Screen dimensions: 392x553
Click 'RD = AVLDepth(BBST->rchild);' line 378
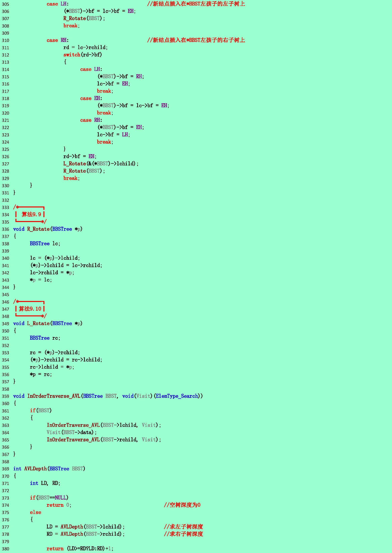pyautogui.click(x=86, y=534)
